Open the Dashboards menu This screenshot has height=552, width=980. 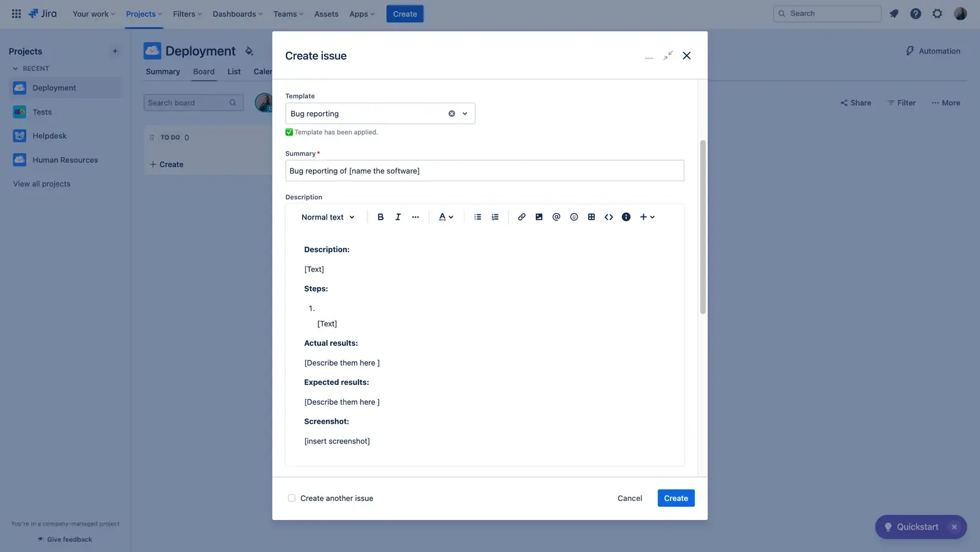pos(237,14)
